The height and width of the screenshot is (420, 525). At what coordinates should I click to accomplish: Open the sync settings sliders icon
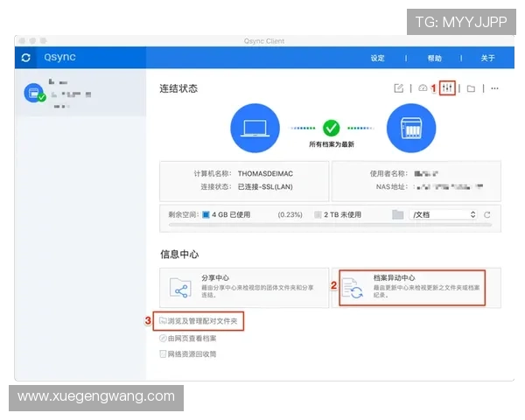(x=447, y=88)
